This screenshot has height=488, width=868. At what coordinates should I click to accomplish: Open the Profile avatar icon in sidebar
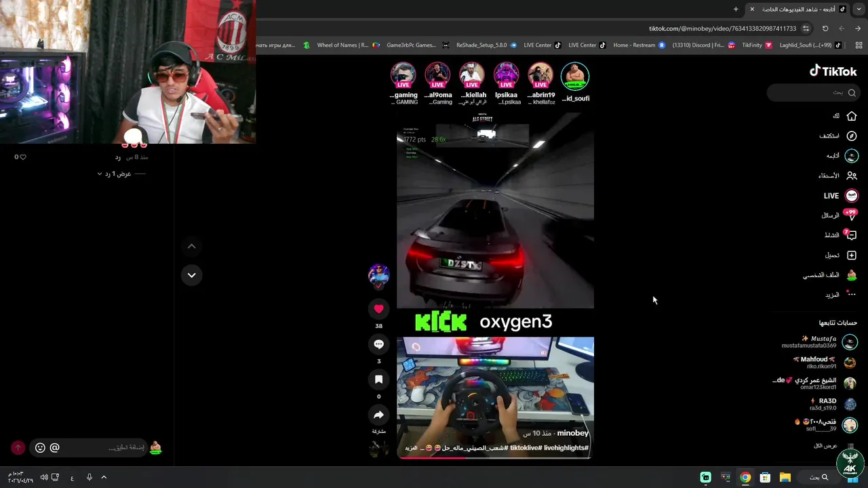point(852,275)
